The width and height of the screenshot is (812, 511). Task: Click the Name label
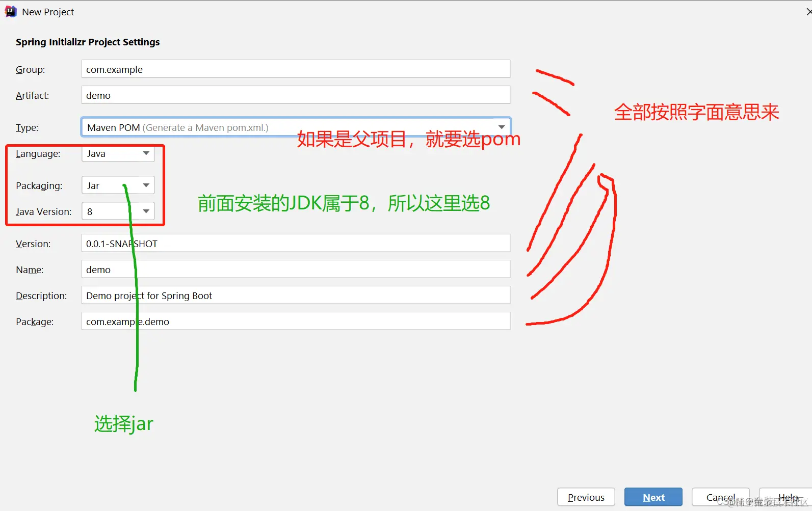pyautogui.click(x=30, y=270)
